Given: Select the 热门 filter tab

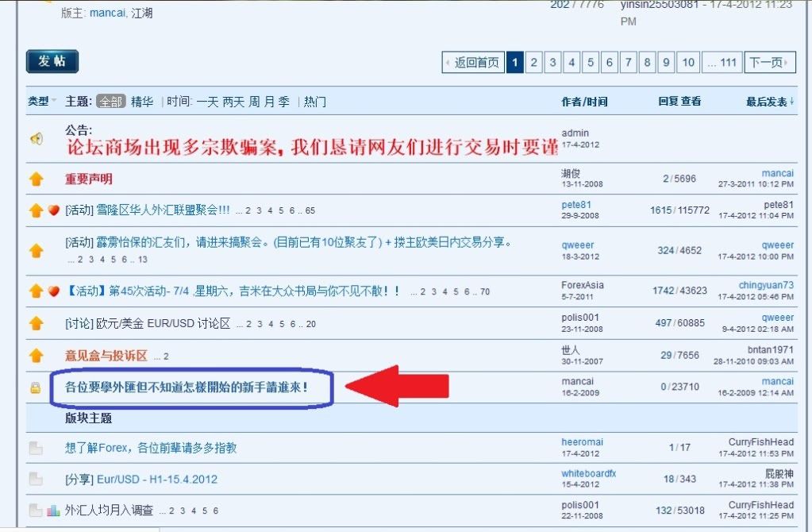Looking at the screenshot, I should (x=314, y=102).
